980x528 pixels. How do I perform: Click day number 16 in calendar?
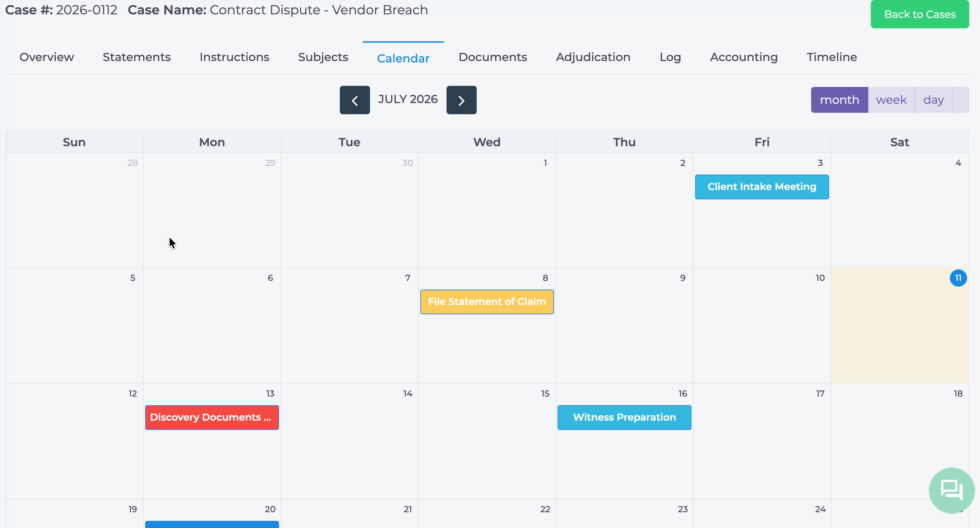pos(682,394)
